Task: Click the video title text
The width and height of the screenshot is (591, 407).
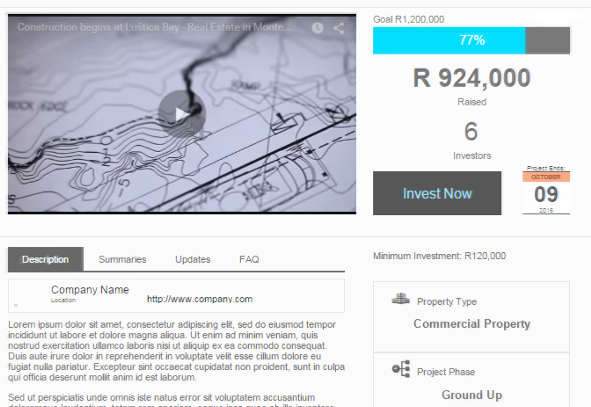Action: (154, 27)
